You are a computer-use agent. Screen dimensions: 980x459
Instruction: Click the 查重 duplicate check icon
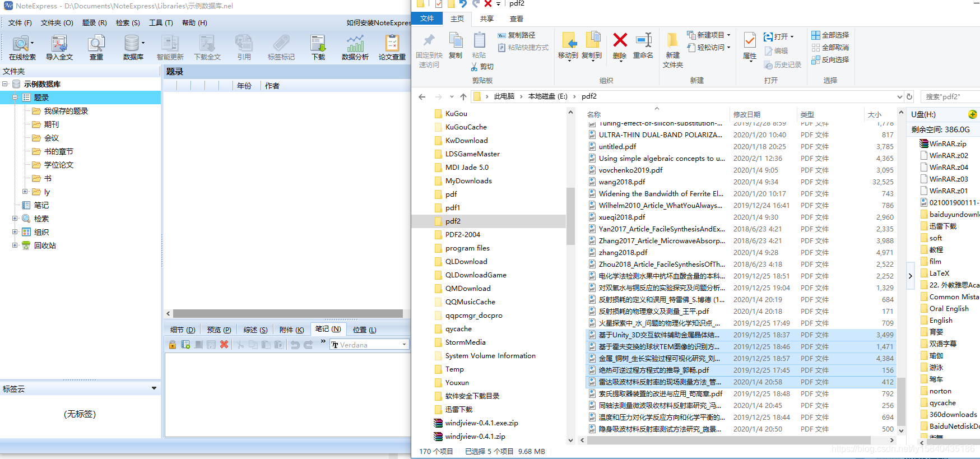[x=96, y=47]
